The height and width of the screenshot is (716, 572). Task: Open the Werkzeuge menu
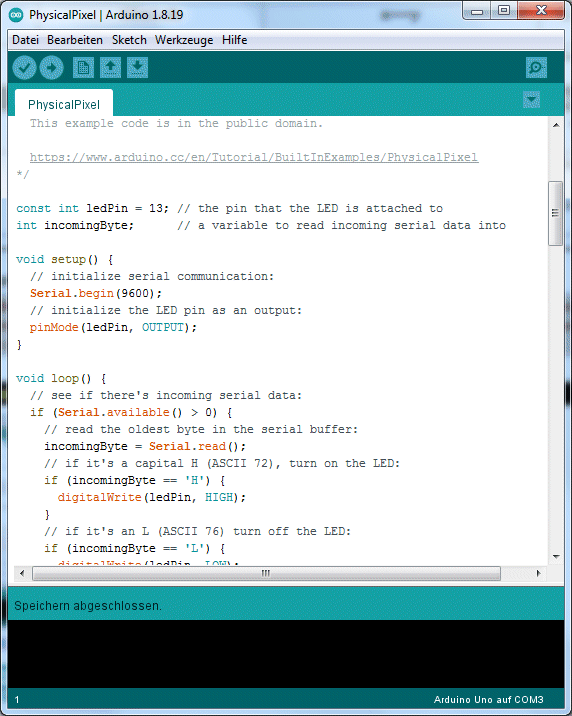[184, 40]
